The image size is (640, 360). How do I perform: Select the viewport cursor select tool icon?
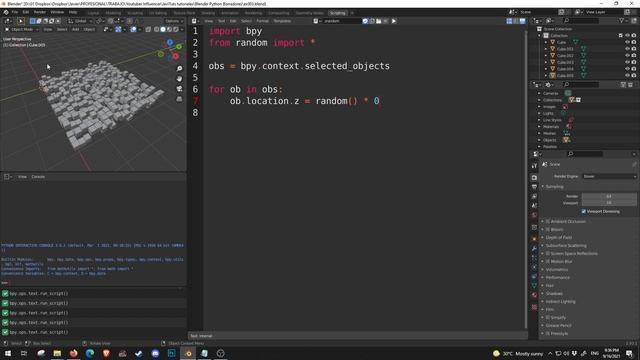point(20,21)
